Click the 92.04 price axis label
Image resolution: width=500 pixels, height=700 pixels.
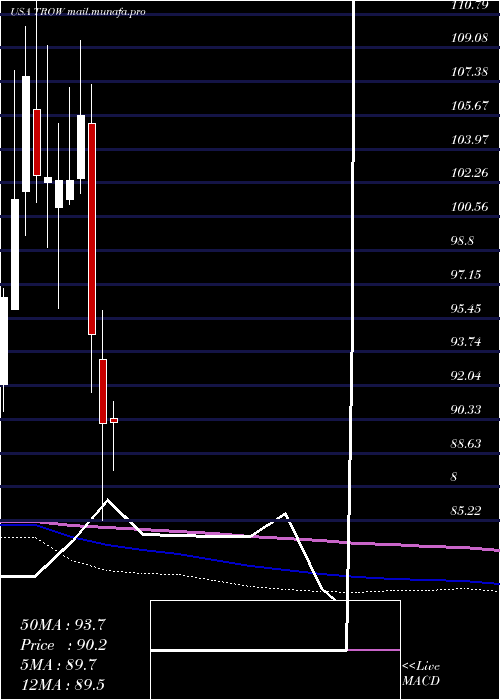466,376
